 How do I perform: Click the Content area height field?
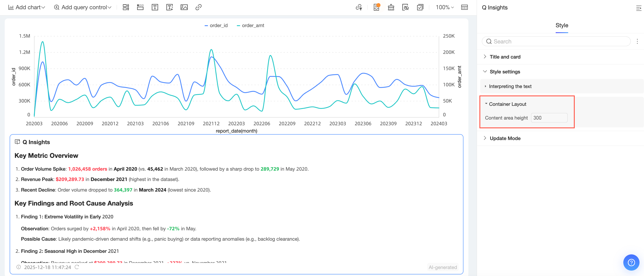coord(549,118)
